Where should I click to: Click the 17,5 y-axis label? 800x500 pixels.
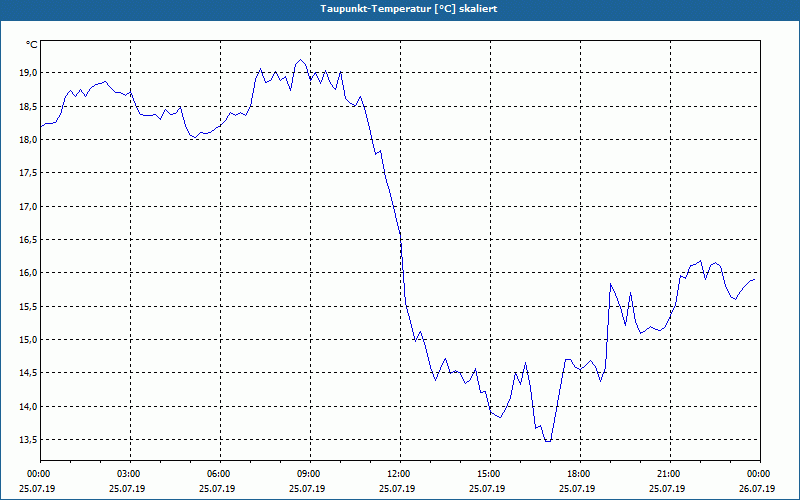(29, 173)
